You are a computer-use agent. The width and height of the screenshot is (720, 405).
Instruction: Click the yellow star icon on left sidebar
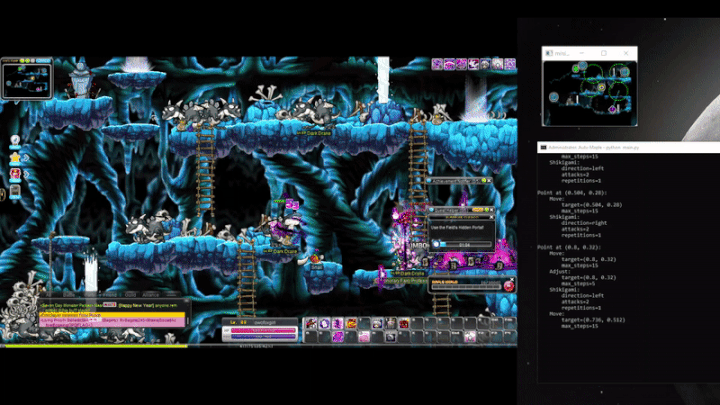16,158
